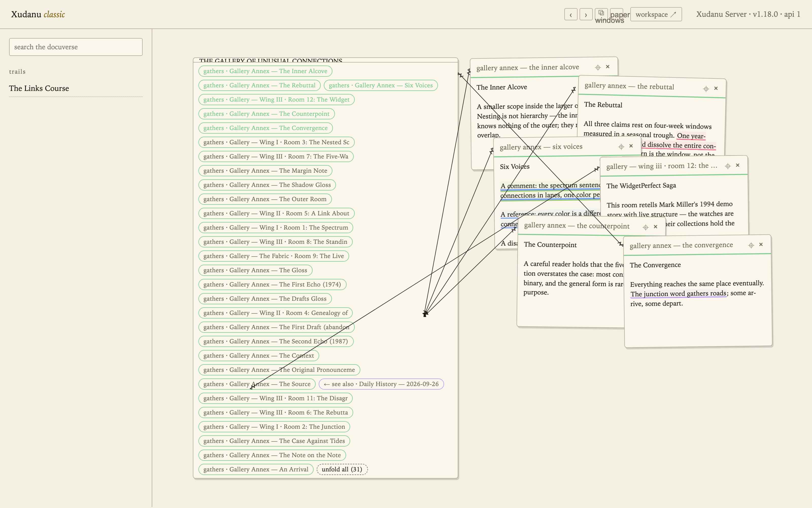Click highlighted 'The junction word gathers roads' text

tap(679, 294)
